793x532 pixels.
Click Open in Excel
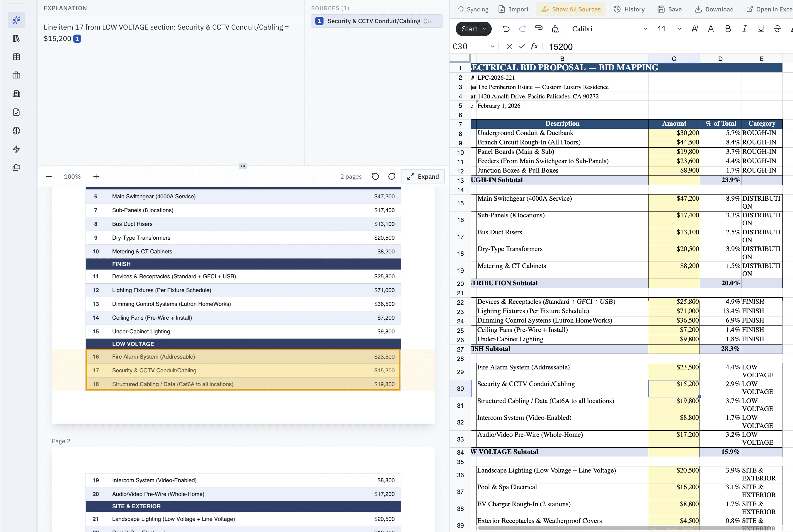(x=769, y=9)
